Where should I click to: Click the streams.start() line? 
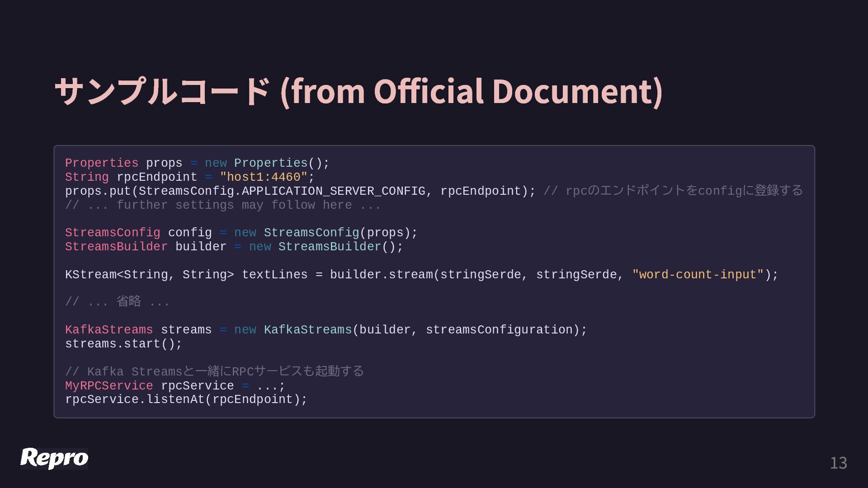[x=123, y=344]
